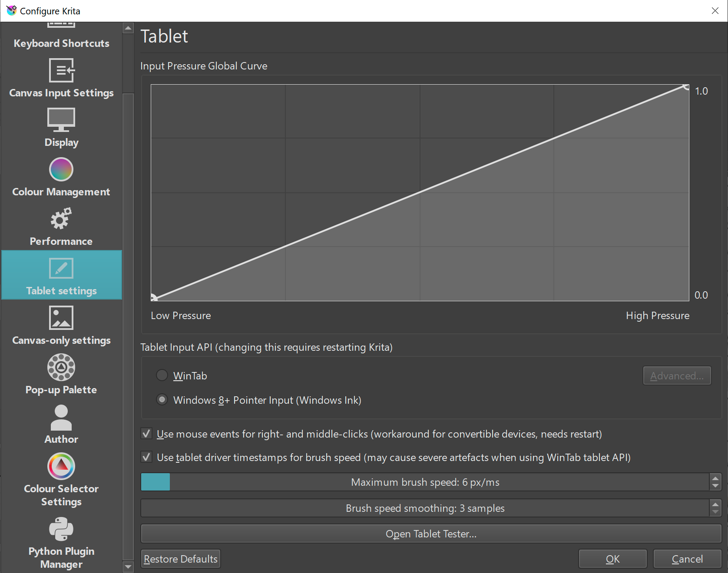728x573 pixels.
Task: Increase Maximum brush speed with up arrow
Action: [715, 478]
